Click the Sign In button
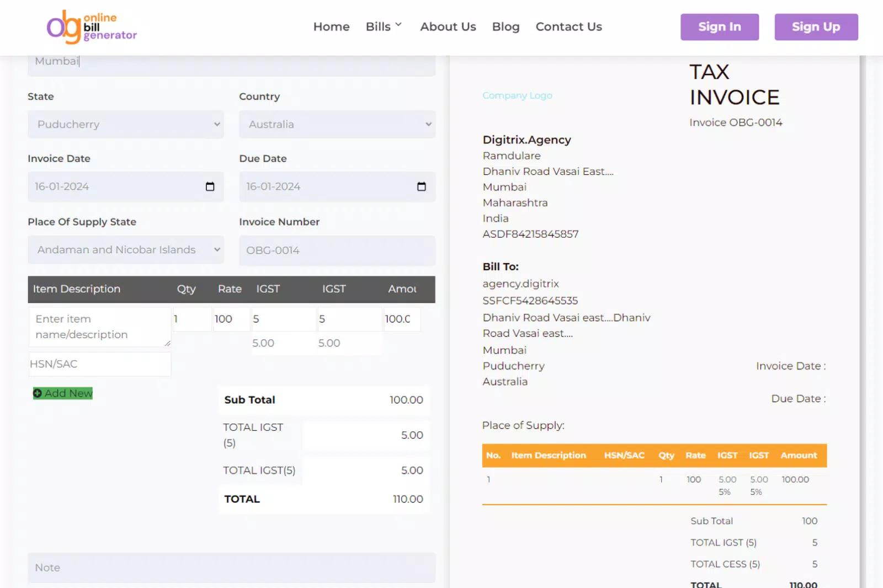 [720, 27]
